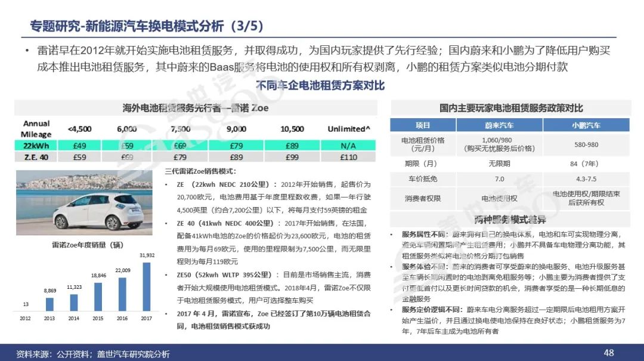The image size is (644, 361).
Task: Click the '<4,500' mileage column header
Action: [80, 129]
